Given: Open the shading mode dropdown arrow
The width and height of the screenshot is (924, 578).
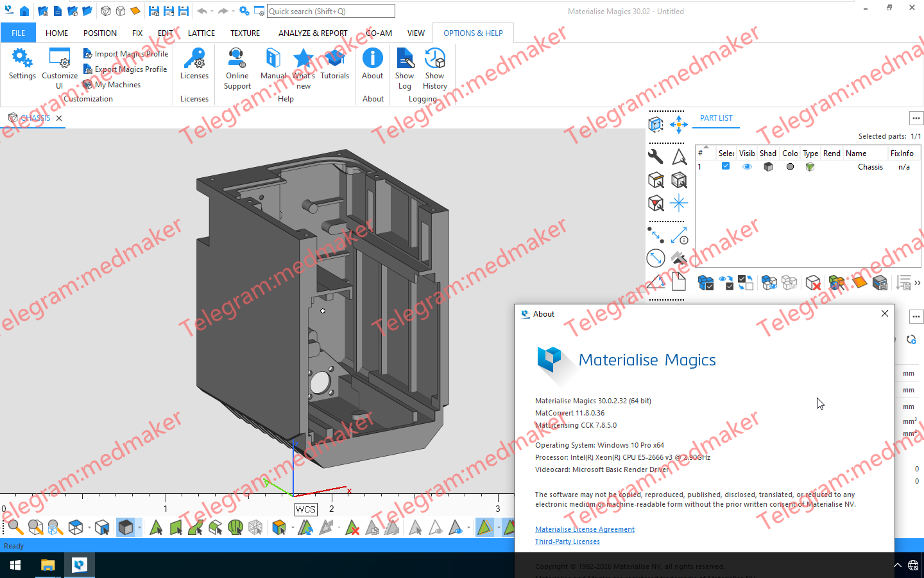Looking at the screenshot, I should click(x=139, y=528).
